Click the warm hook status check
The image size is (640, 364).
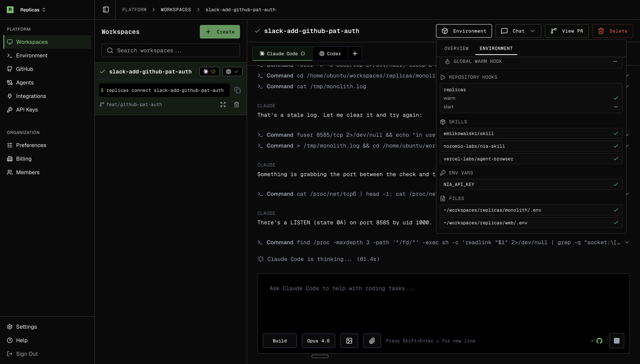(x=616, y=98)
